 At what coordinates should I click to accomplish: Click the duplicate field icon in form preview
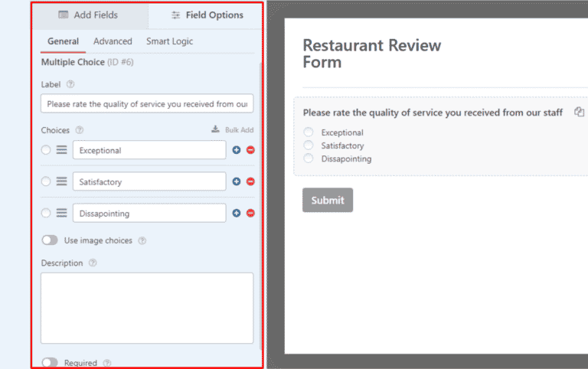pos(579,113)
